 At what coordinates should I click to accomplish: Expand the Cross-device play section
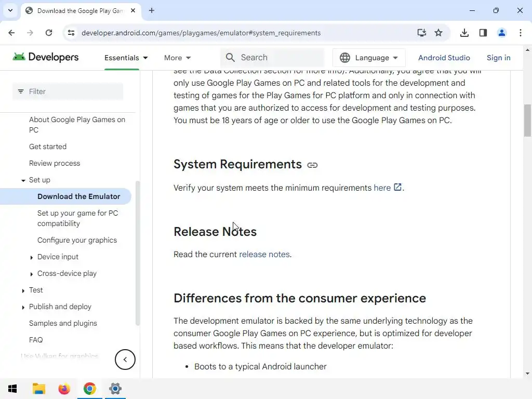coord(32,274)
